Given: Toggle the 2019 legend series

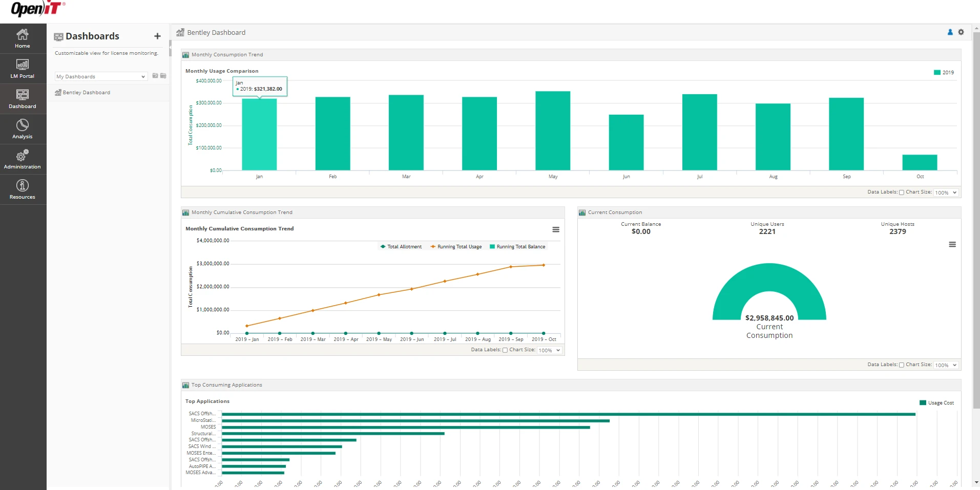Looking at the screenshot, I should pyautogui.click(x=944, y=73).
